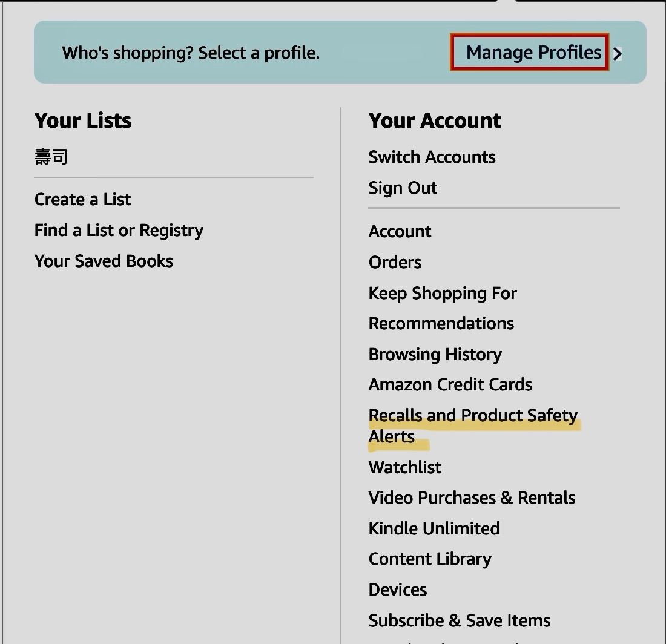Open Keep Shopping For
Image resolution: width=666 pixels, height=644 pixels.
[x=443, y=293]
